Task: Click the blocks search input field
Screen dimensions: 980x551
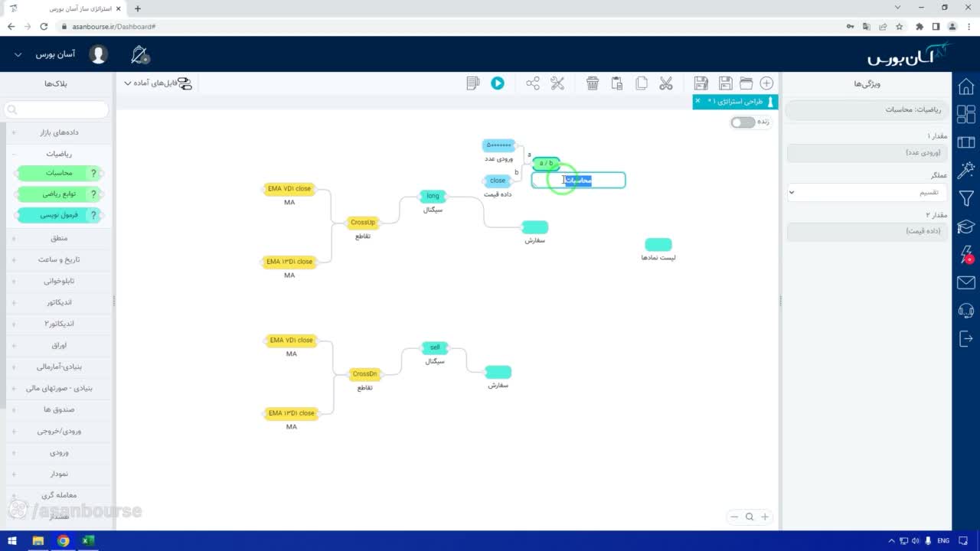Action: (57, 110)
